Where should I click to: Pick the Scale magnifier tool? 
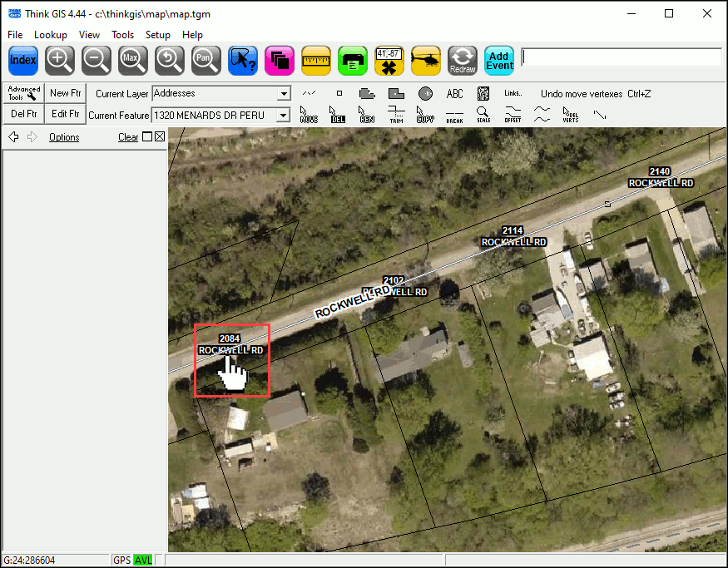[483, 115]
